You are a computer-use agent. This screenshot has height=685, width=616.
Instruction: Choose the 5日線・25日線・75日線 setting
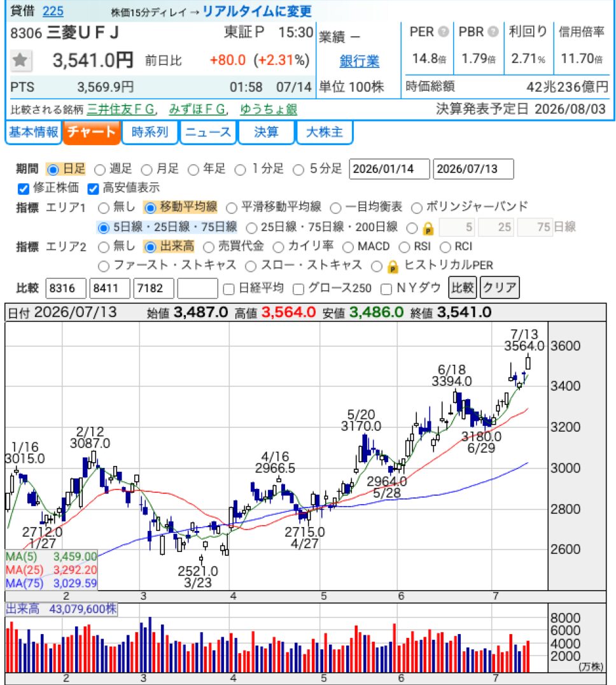coord(104,228)
